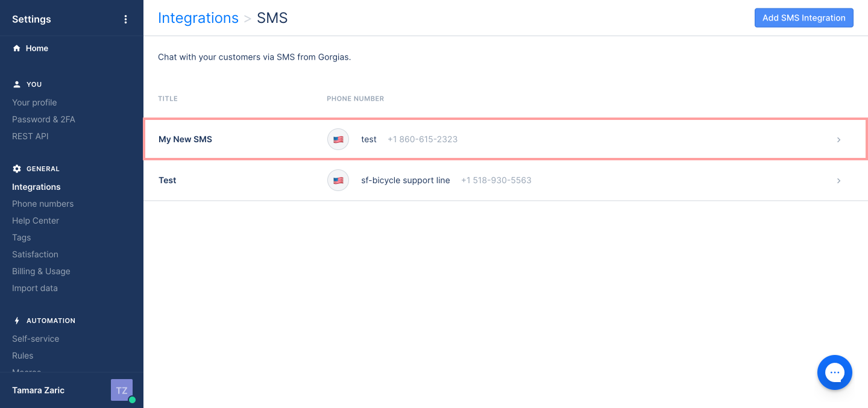
Task: Open Phone numbers in sidebar
Action: click(43, 204)
